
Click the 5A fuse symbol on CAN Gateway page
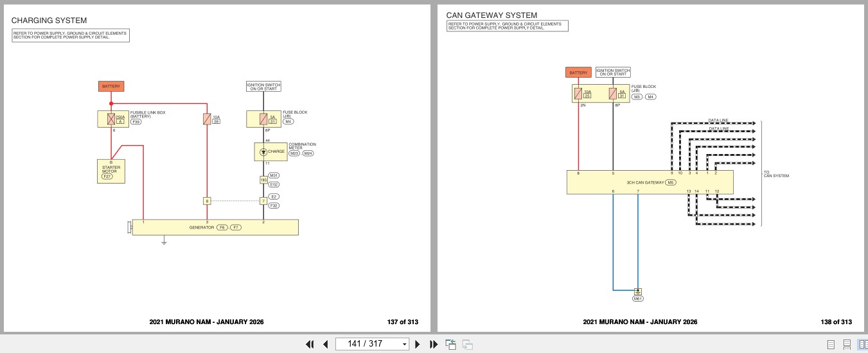pos(613,94)
